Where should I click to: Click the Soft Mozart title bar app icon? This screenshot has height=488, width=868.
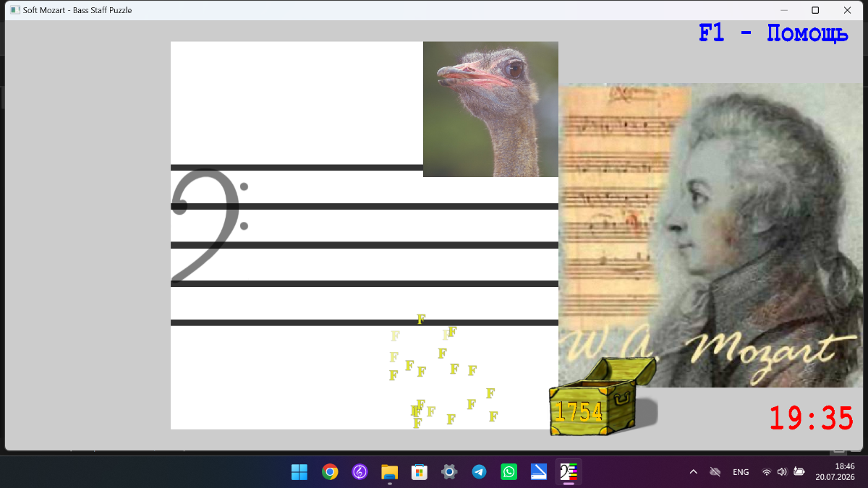coord(15,10)
